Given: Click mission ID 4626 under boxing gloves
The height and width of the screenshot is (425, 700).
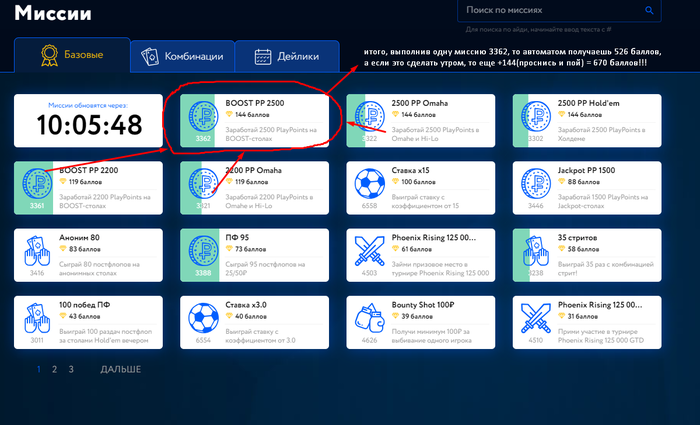Looking at the screenshot, I should tap(369, 340).
